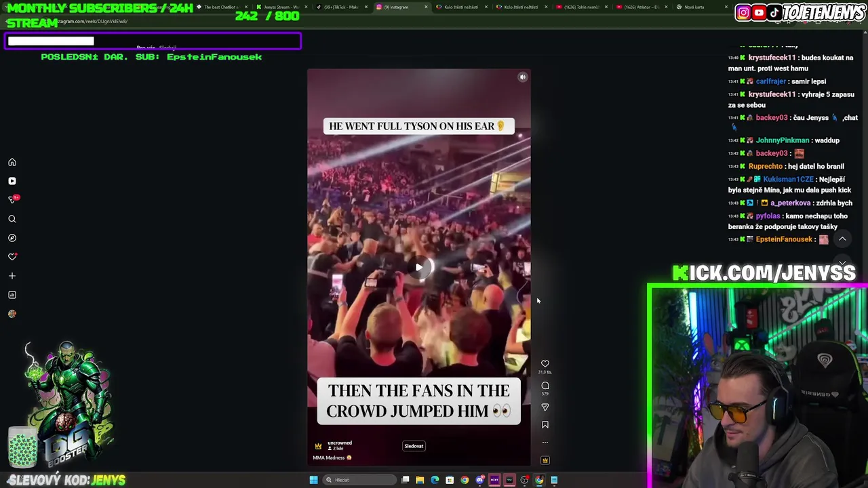Open the Windows Start button
This screenshot has height=488, width=868.
(313, 480)
